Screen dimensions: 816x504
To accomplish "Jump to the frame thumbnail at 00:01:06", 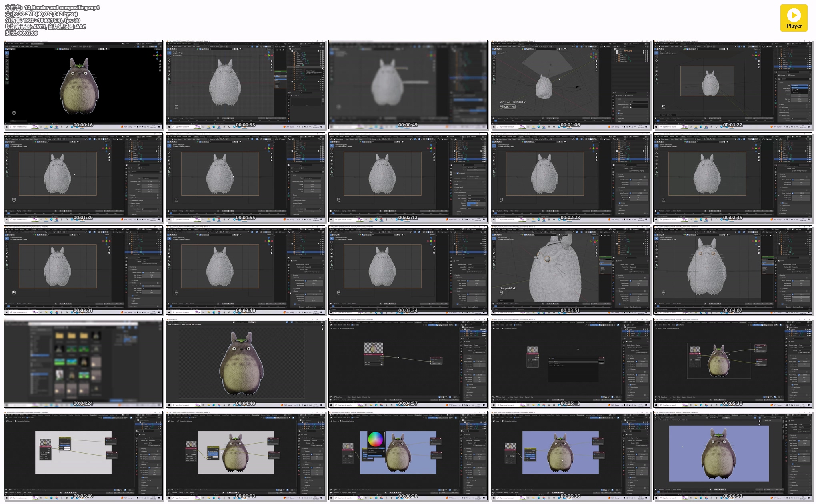I will click(571, 84).
